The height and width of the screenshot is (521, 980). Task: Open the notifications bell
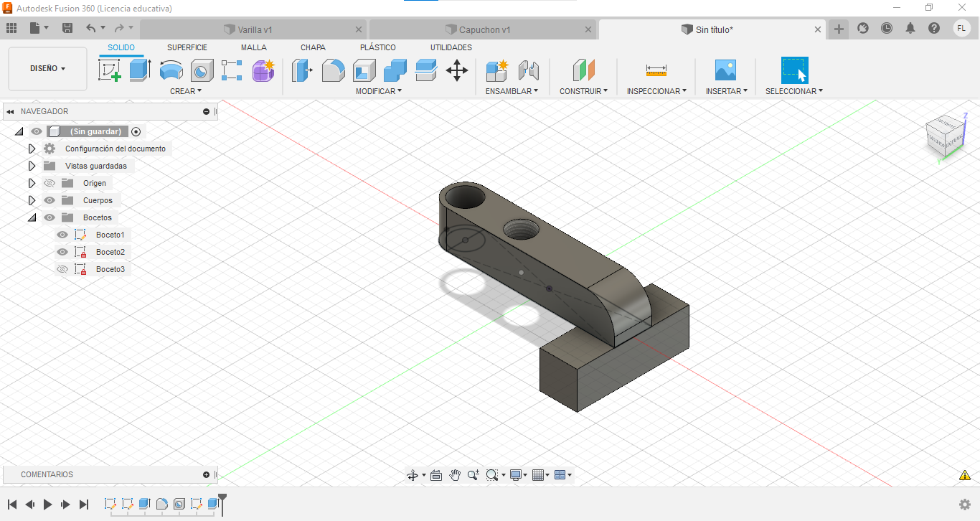click(x=910, y=28)
